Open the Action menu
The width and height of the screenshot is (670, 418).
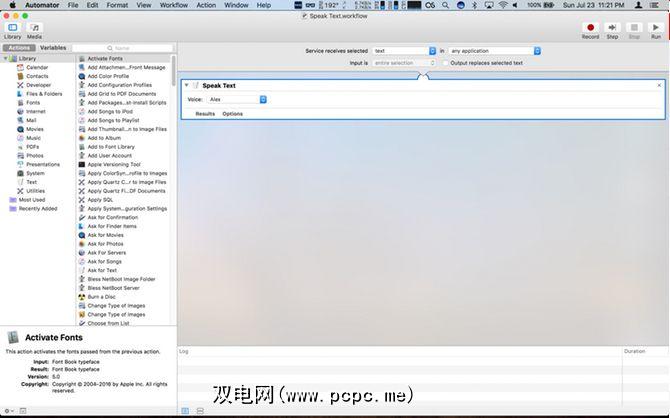(206, 5)
